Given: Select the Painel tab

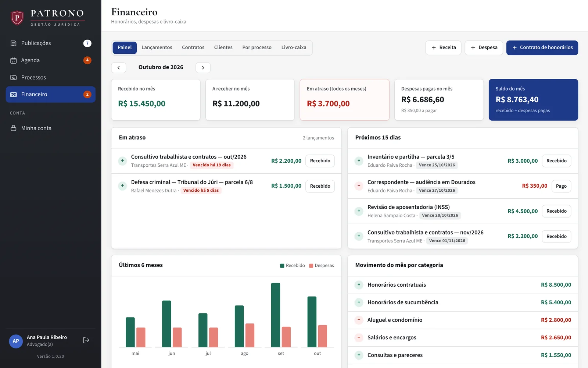Looking at the screenshot, I should tap(125, 48).
